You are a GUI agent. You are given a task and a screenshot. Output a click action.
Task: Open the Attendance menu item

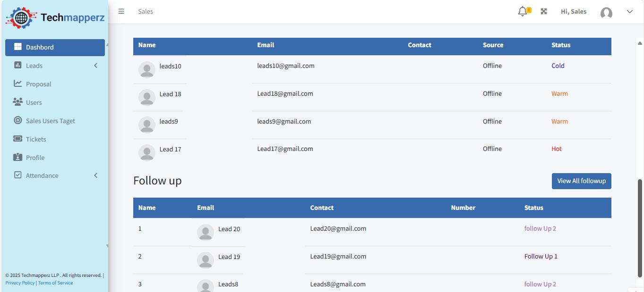click(55, 175)
